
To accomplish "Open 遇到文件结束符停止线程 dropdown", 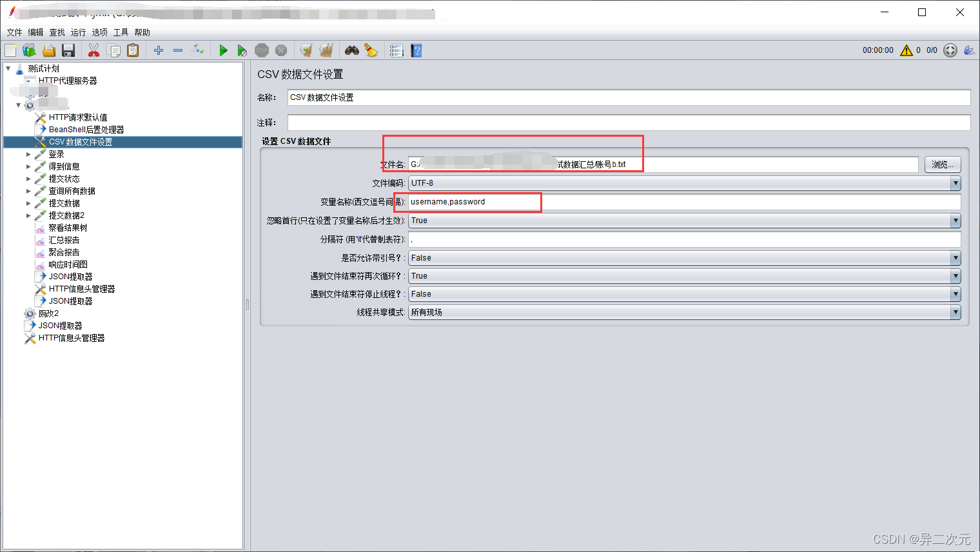I will 684,294.
